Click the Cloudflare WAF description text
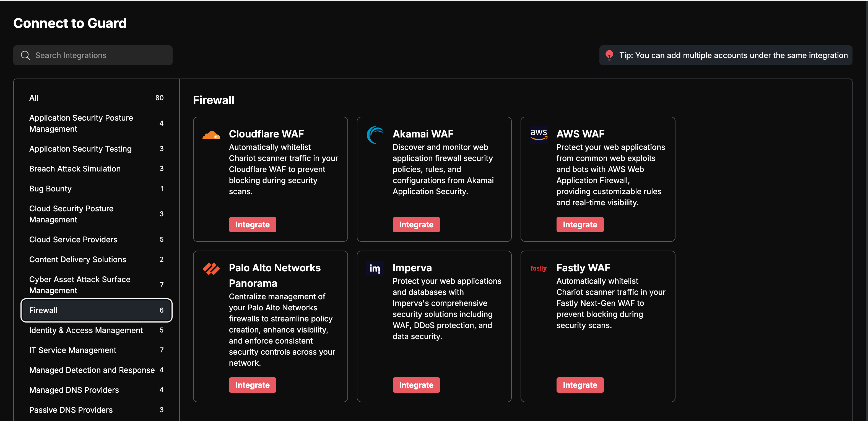868x421 pixels. 283,169
